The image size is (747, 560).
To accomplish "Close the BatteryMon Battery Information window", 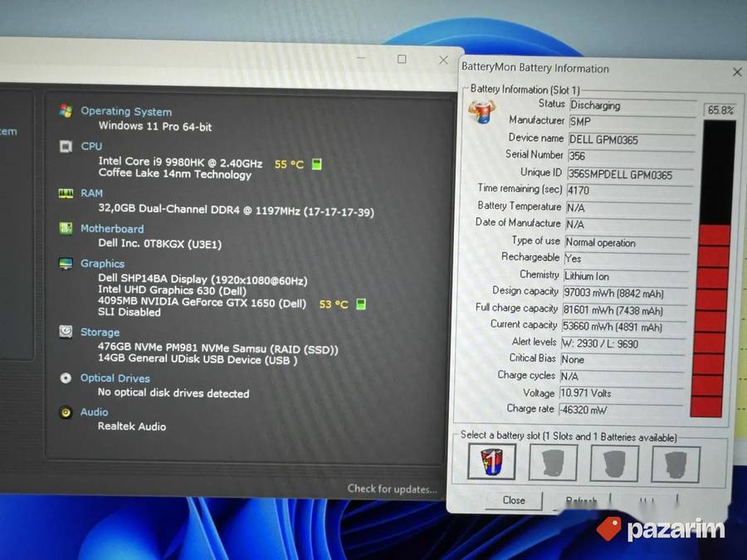I will click(737, 72).
